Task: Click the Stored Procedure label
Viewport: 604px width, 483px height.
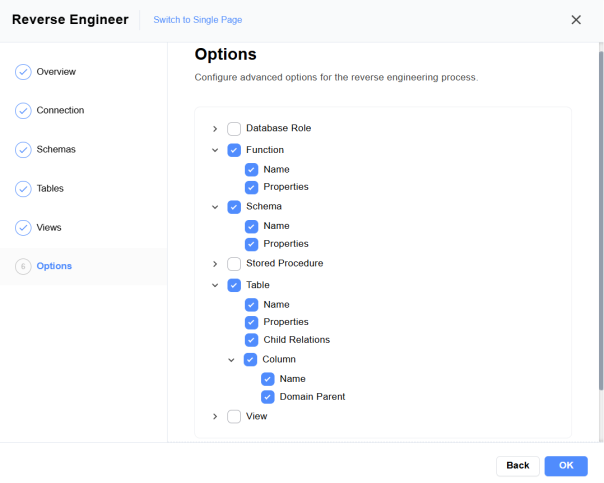Action: [285, 263]
